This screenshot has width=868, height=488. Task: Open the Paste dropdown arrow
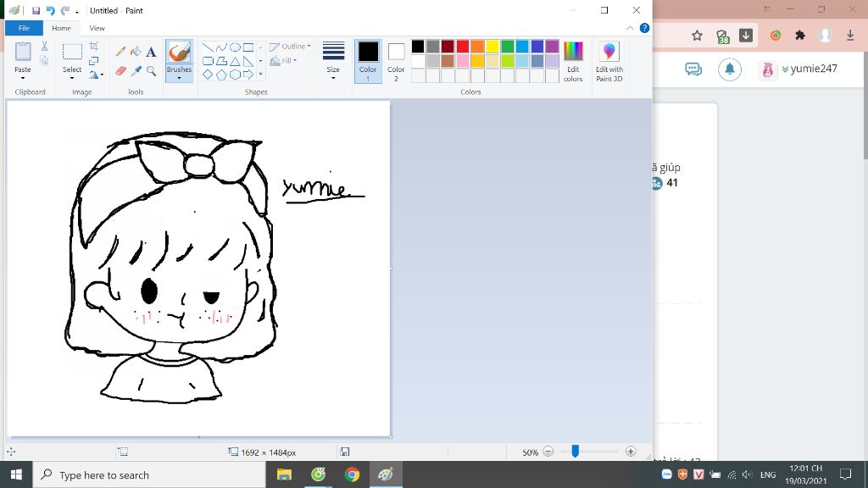23,78
